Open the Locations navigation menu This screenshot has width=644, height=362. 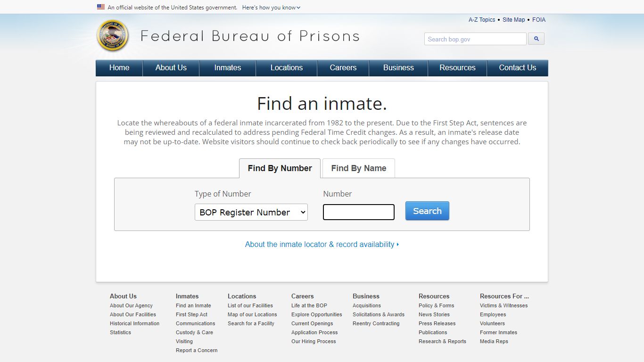286,68
